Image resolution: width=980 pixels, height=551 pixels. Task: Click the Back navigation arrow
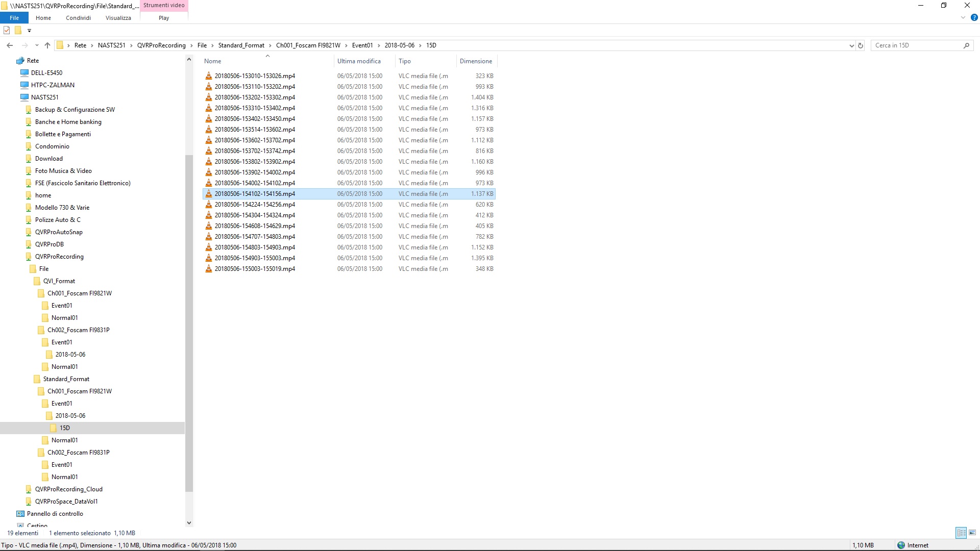click(10, 45)
